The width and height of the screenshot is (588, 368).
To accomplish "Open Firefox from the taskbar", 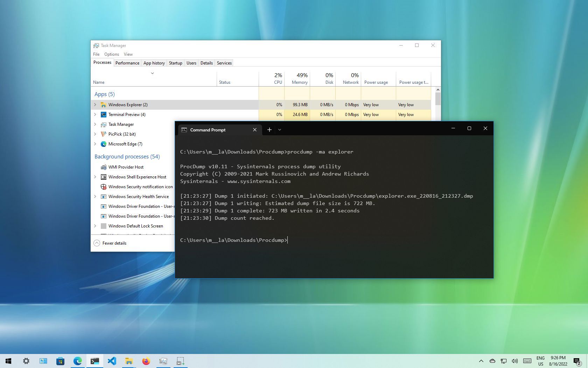I will (x=146, y=361).
